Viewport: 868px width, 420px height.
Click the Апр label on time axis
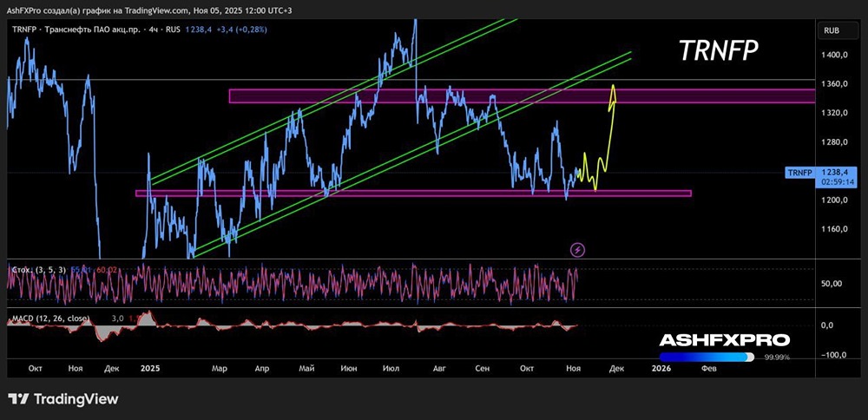pos(262,368)
